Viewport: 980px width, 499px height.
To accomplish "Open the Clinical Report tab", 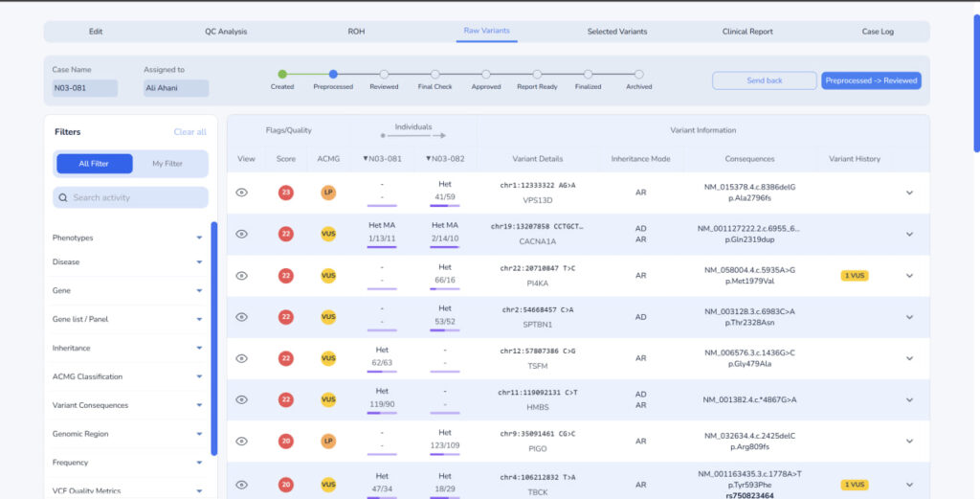I will pyautogui.click(x=747, y=32).
